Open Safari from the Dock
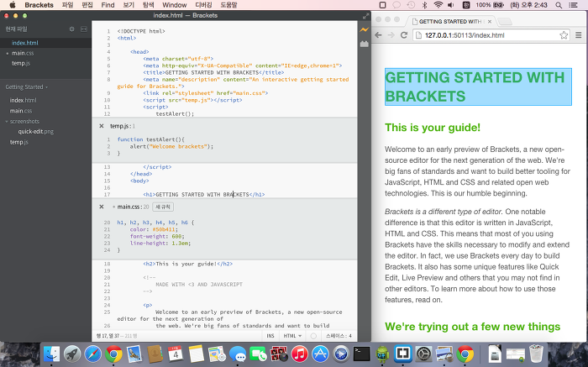Screen dimensions: 588x367 point(92,354)
